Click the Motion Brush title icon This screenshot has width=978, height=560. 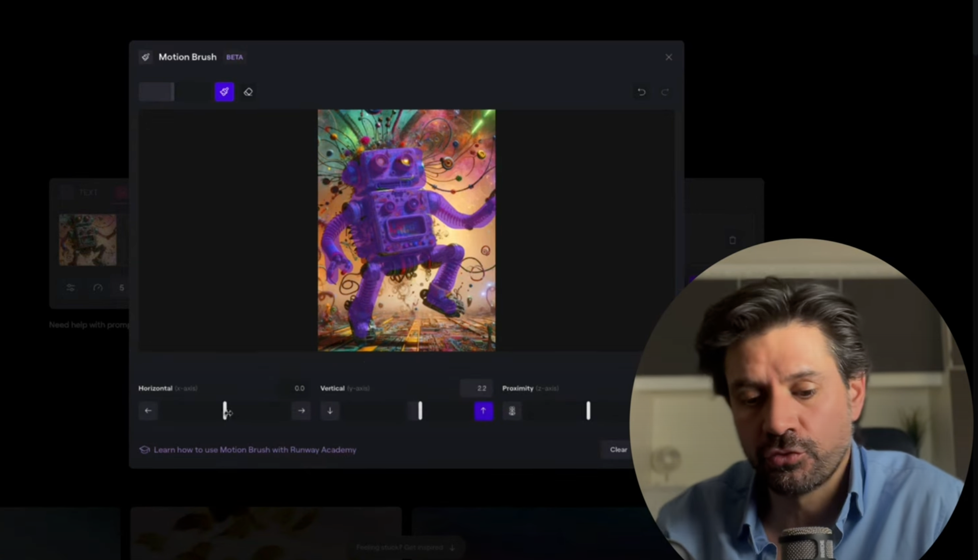[x=145, y=57]
